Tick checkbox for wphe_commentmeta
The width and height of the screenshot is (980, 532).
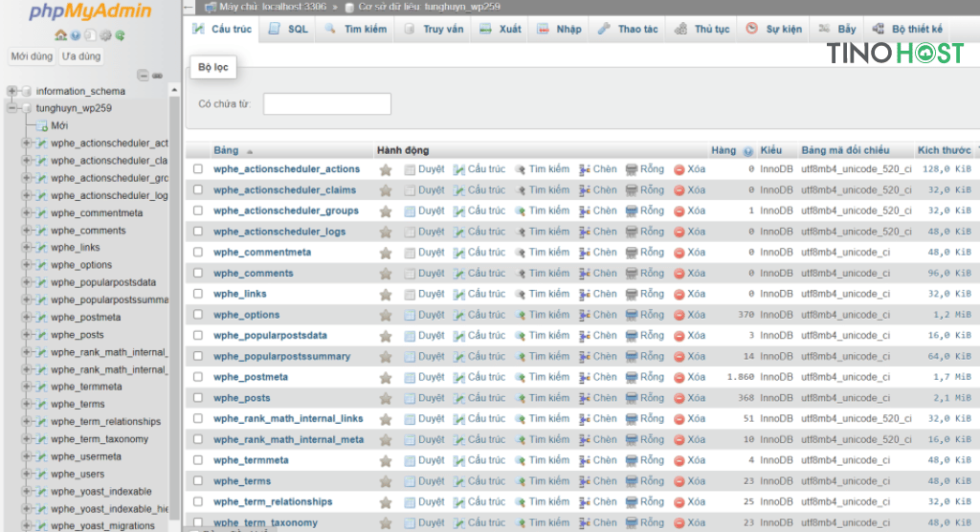tap(198, 252)
